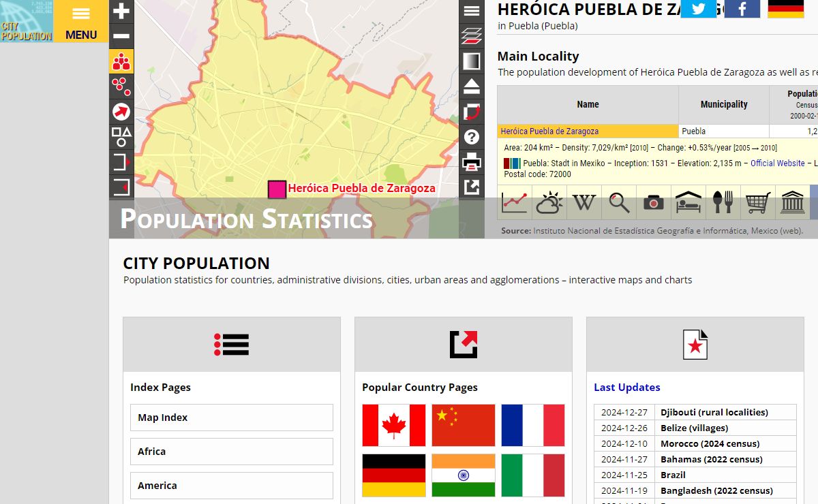Follow the Official Website link
This screenshot has width=818, height=504.
[x=777, y=163]
